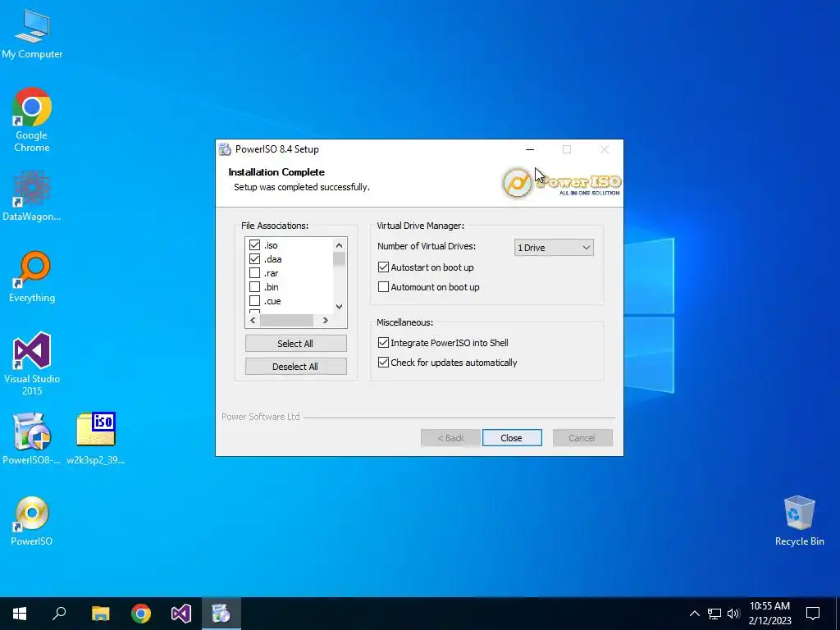Enable .bin file association checkbox

tap(254, 287)
